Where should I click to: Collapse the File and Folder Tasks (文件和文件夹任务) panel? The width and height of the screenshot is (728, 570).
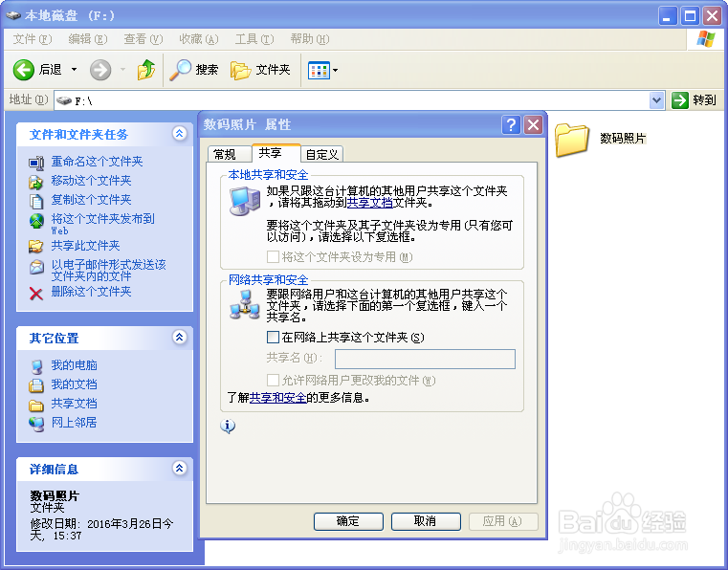179,134
